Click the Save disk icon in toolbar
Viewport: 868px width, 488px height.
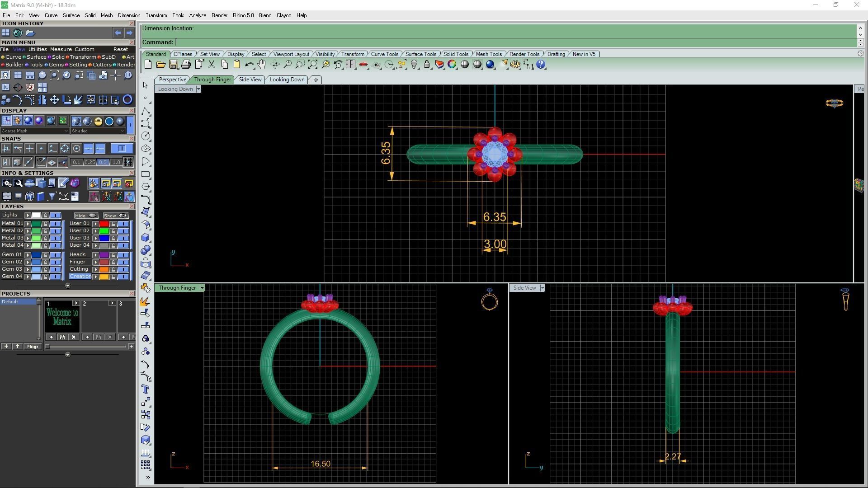[x=173, y=65]
